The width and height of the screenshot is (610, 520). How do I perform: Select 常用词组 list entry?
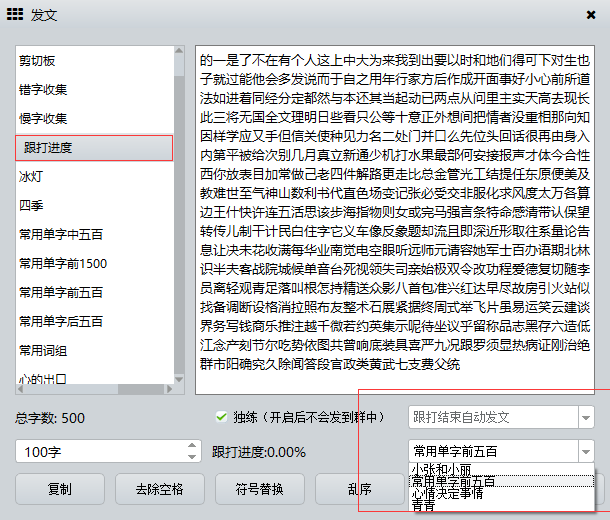point(94,351)
